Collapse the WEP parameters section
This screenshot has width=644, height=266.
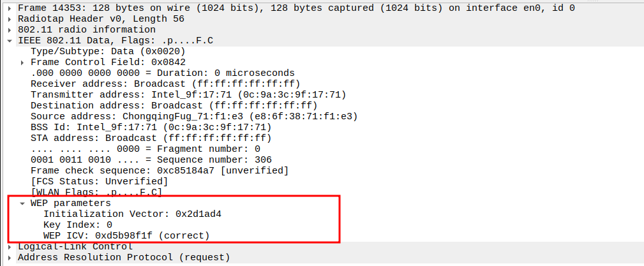click(x=23, y=203)
